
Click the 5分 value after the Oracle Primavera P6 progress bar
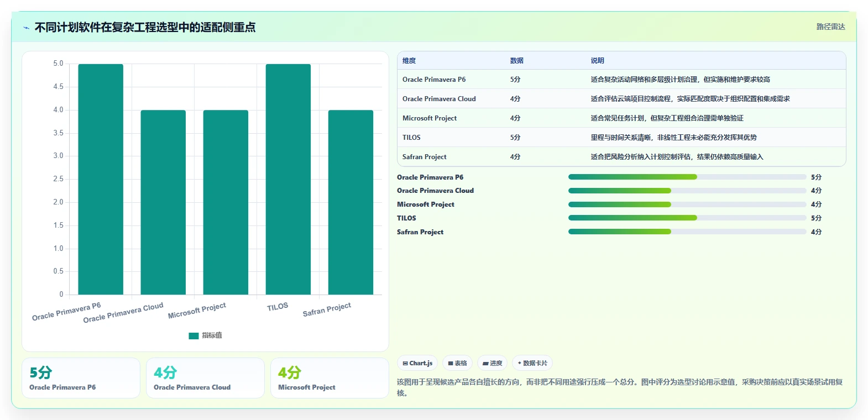pos(816,177)
